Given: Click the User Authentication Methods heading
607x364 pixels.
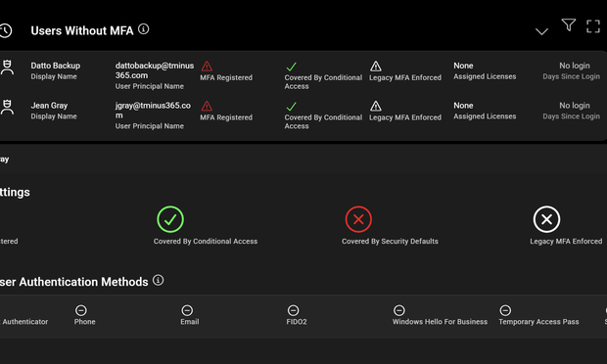Looking at the screenshot, I should pyautogui.click(x=74, y=282).
